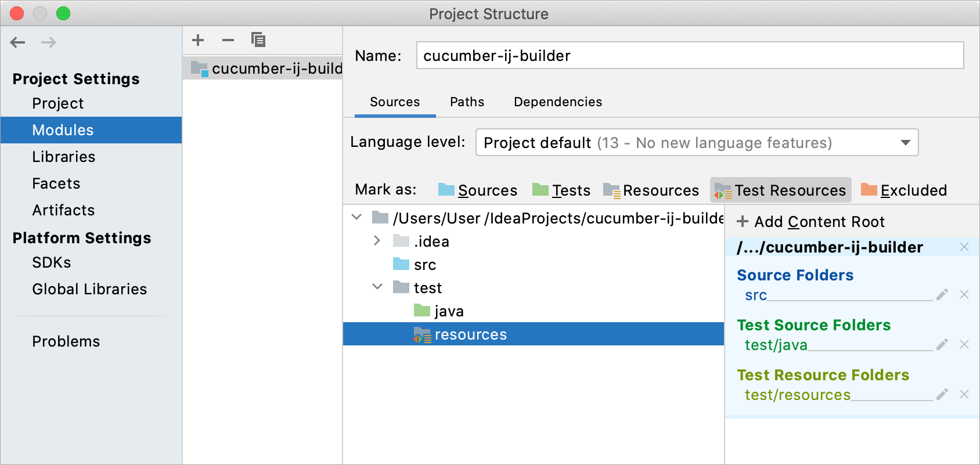Toggle Test Resources mark
Viewport: 980px width, 465px height.
tap(780, 190)
